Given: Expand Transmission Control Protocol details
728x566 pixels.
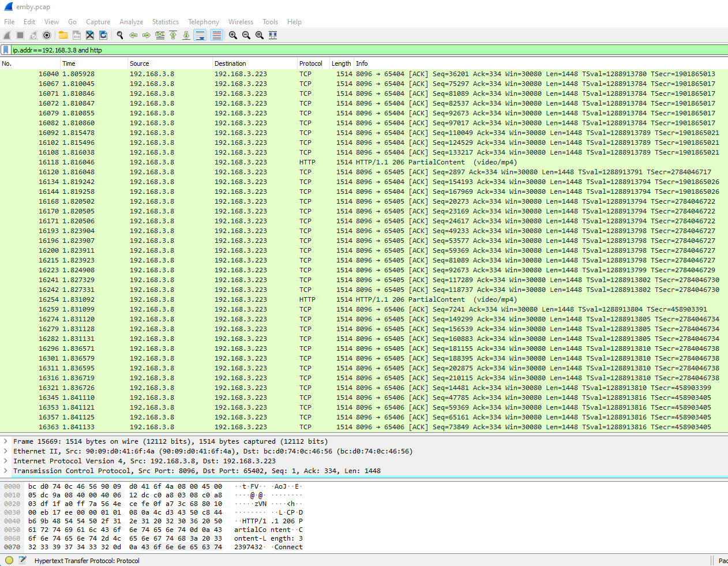Looking at the screenshot, I should click(x=6, y=471).
